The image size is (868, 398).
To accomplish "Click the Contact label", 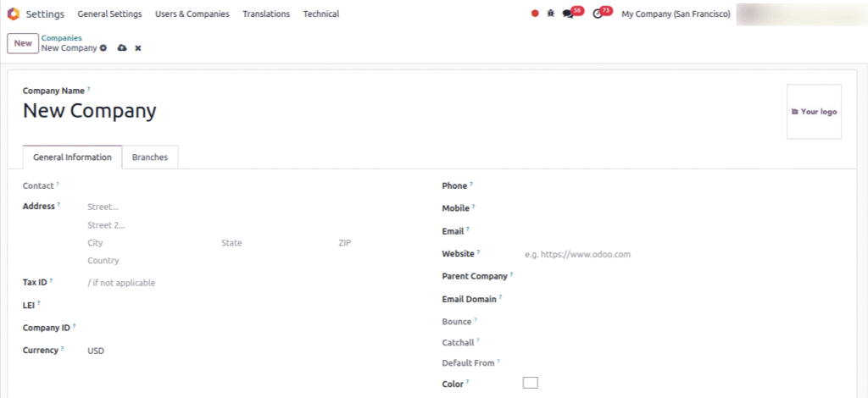I will tap(38, 185).
